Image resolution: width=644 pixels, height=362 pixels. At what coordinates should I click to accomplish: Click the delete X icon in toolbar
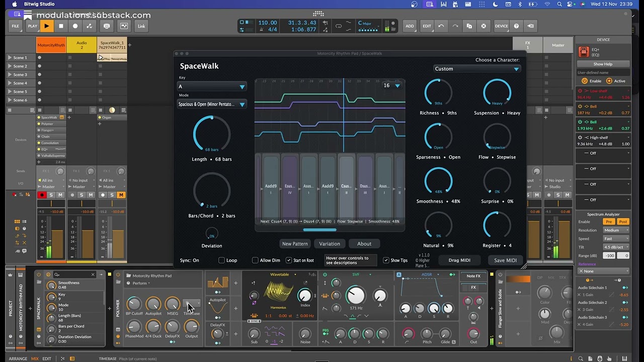tap(484, 26)
